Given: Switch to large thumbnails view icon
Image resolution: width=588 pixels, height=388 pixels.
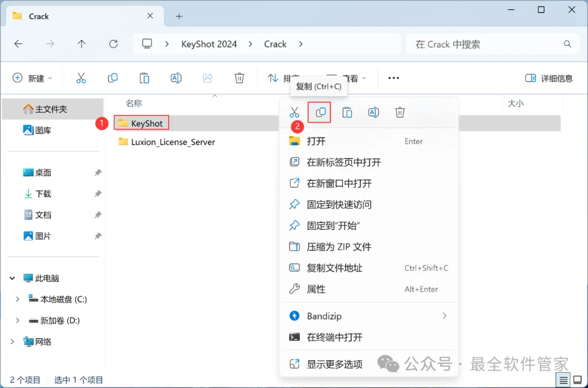Looking at the screenshot, I should coord(578,380).
